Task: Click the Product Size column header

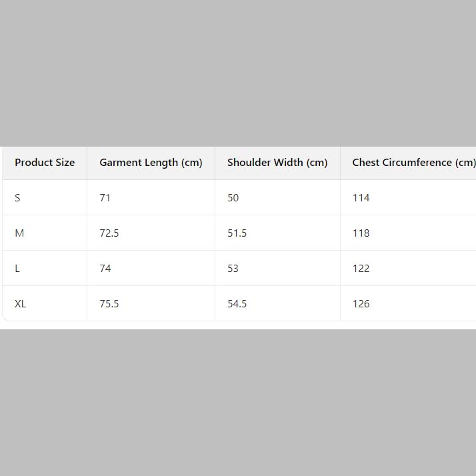Action: (x=45, y=163)
